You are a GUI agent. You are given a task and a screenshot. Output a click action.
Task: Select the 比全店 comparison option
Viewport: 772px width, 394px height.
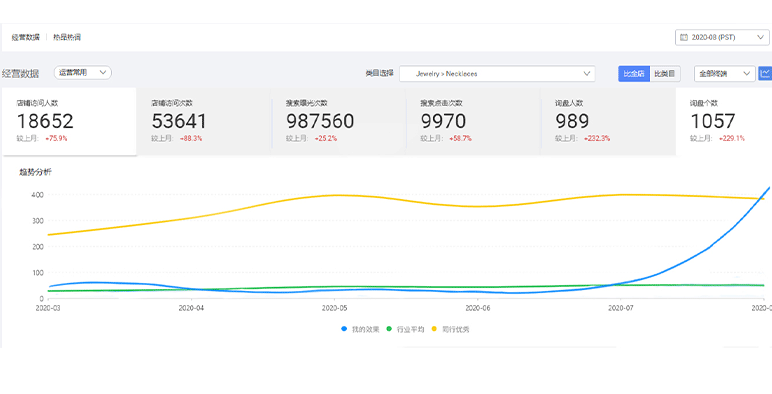coord(634,73)
